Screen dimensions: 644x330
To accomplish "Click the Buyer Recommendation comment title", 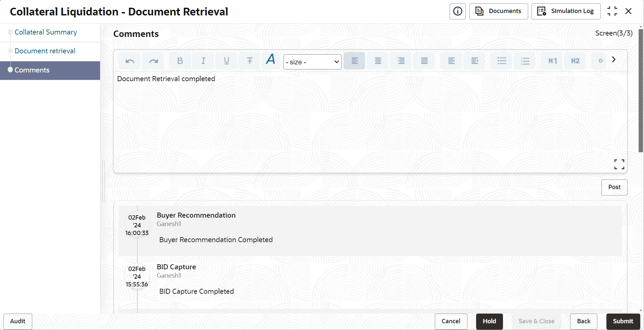I will pos(196,215).
